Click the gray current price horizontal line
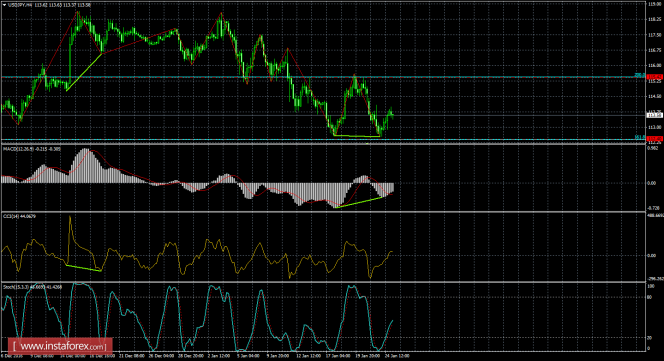This screenshot has width=664, height=361. point(322,115)
